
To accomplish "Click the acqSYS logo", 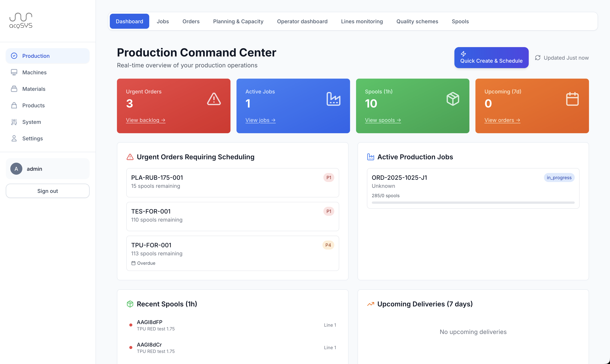I will point(21,21).
